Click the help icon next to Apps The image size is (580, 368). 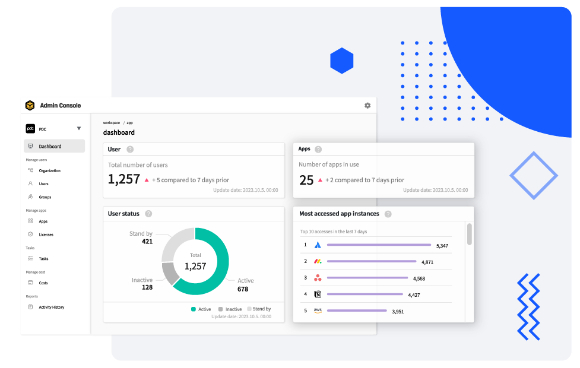tap(318, 149)
